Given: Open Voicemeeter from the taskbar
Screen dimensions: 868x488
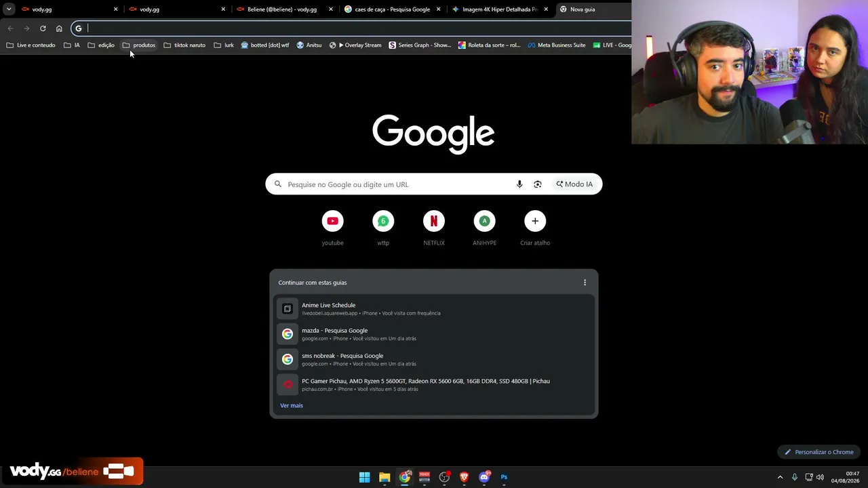Looking at the screenshot, I should click(x=425, y=477).
